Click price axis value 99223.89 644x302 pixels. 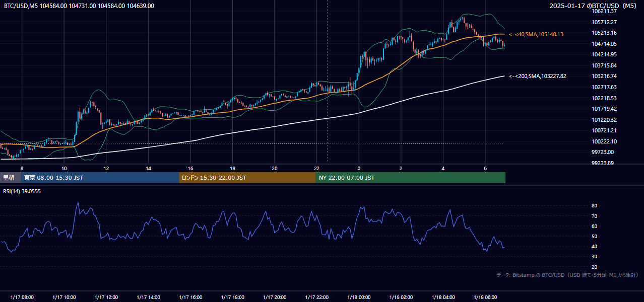pos(603,163)
